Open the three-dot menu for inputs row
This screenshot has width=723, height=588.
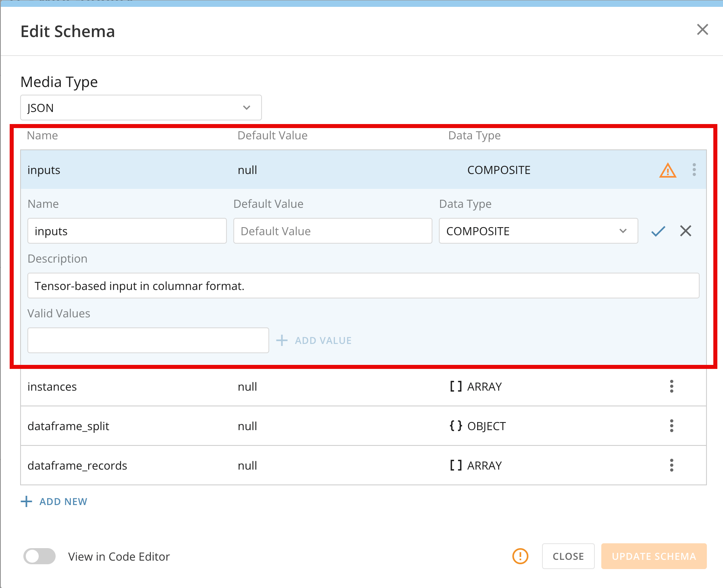tap(694, 170)
